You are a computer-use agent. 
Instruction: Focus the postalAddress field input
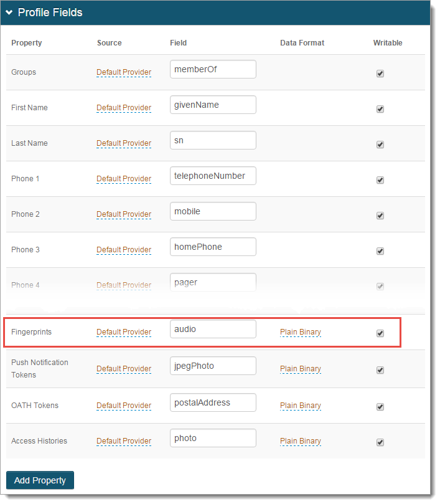coord(213,402)
